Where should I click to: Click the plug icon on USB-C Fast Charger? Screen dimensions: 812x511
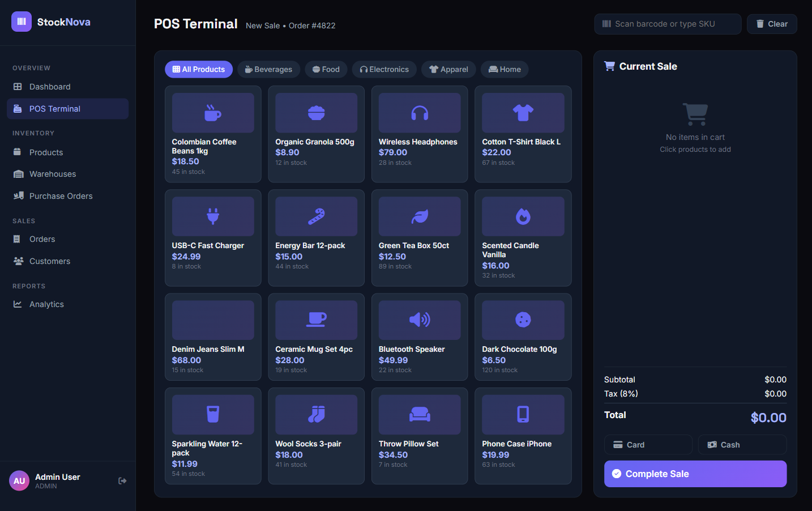[213, 216]
